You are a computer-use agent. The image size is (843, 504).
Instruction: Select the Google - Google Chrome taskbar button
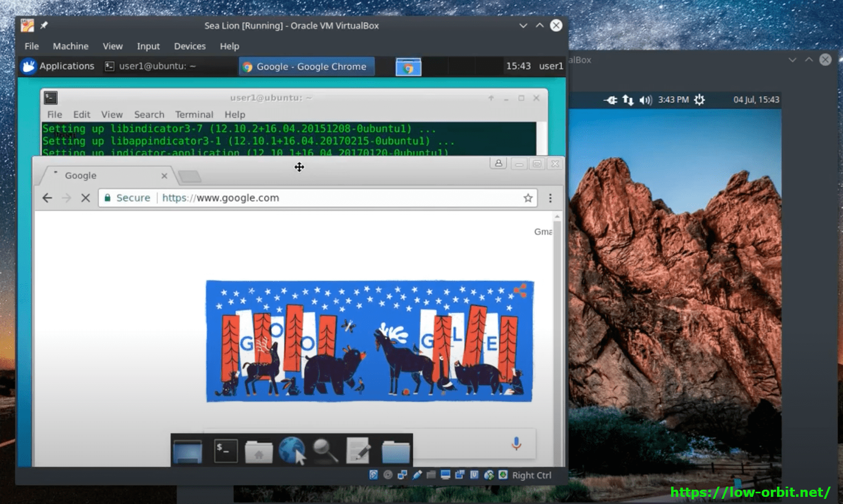point(306,66)
